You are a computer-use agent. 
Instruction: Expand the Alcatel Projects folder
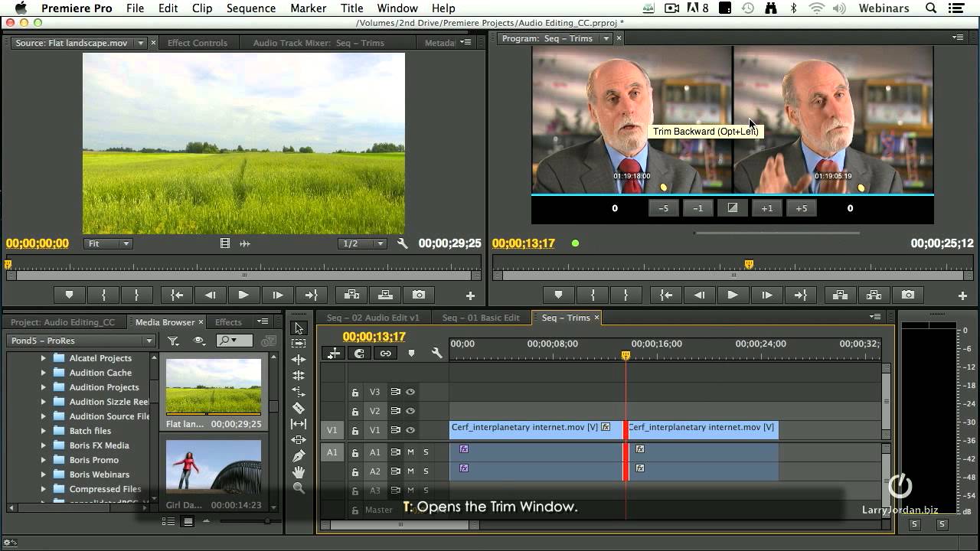click(x=44, y=358)
